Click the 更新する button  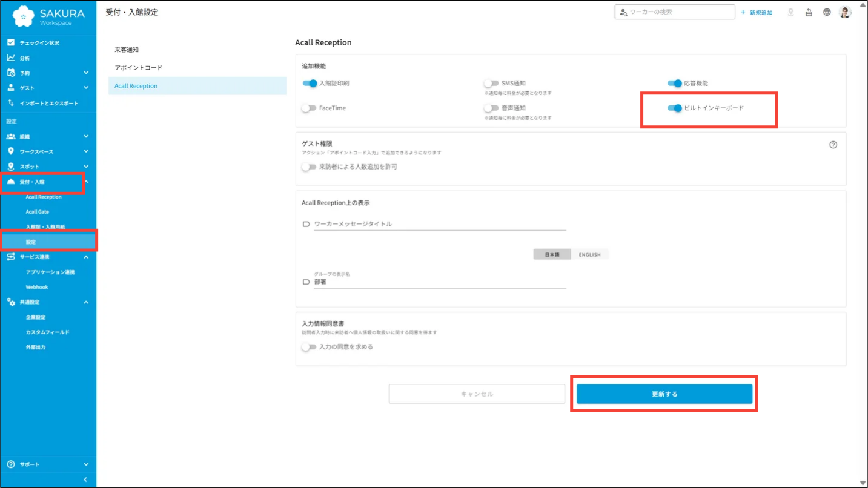(664, 394)
